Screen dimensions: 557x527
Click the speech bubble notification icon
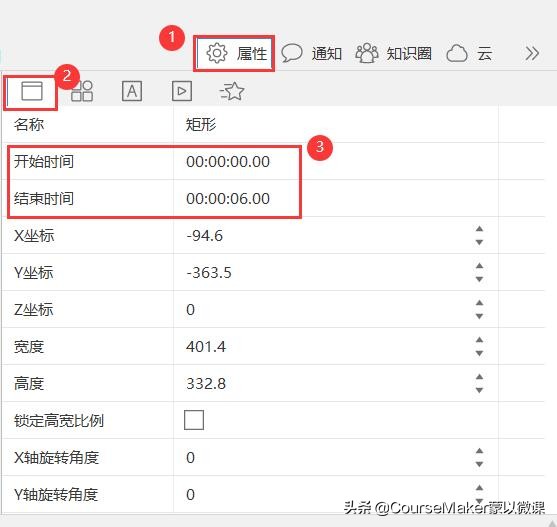point(292,53)
